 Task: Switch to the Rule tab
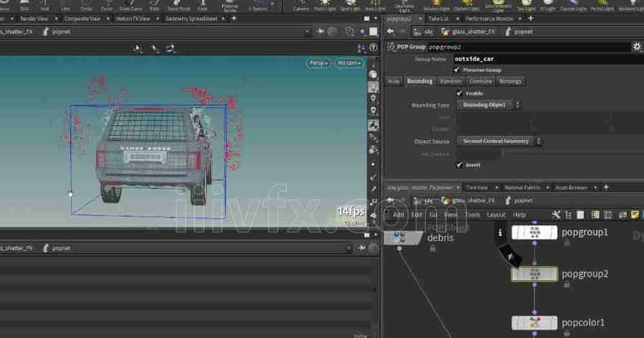394,82
